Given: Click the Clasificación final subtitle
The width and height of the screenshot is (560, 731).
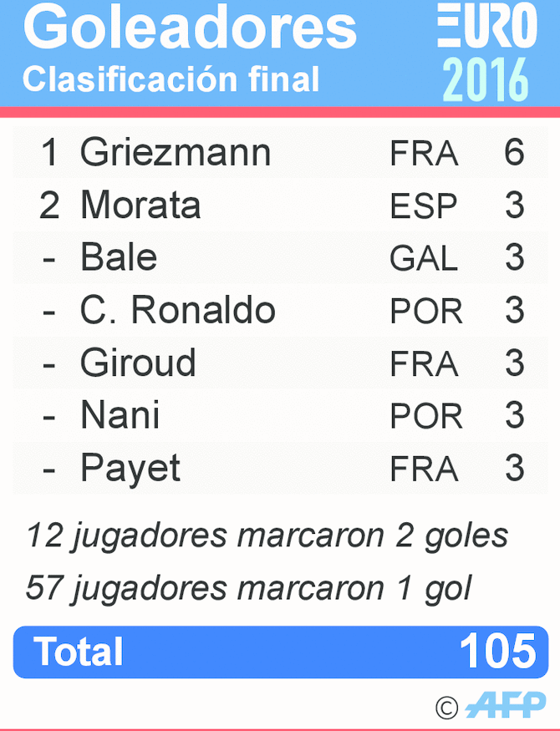Looking at the screenshot, I should (x=171, y=79).
